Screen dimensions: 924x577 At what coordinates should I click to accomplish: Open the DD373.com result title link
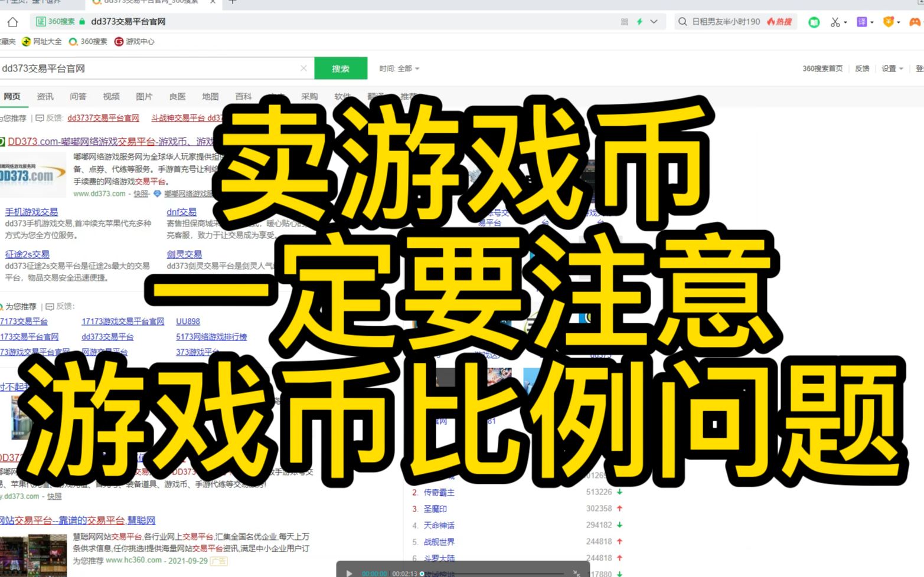tap(110, 142)
